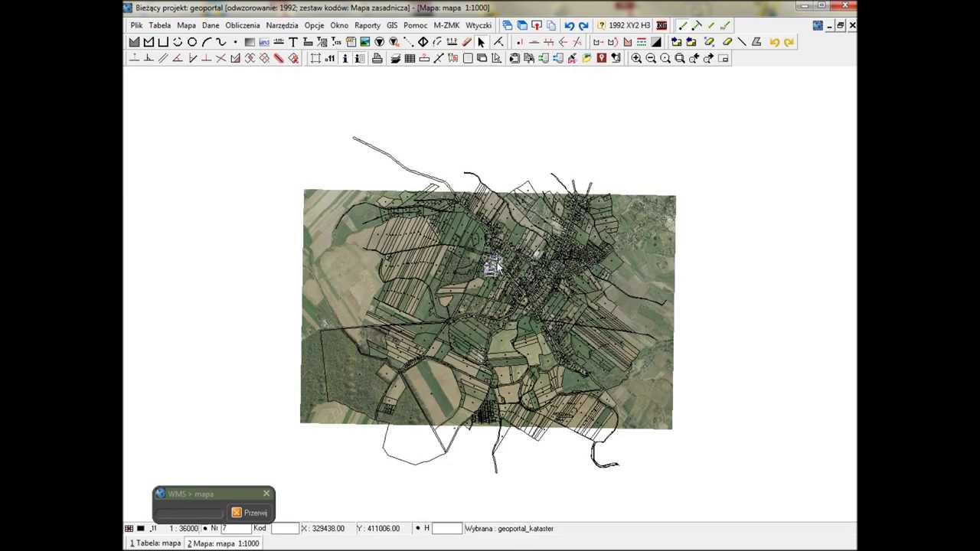The image size is (980, 551).
Task: Click the print icon
Action: [x=377, y=58]
